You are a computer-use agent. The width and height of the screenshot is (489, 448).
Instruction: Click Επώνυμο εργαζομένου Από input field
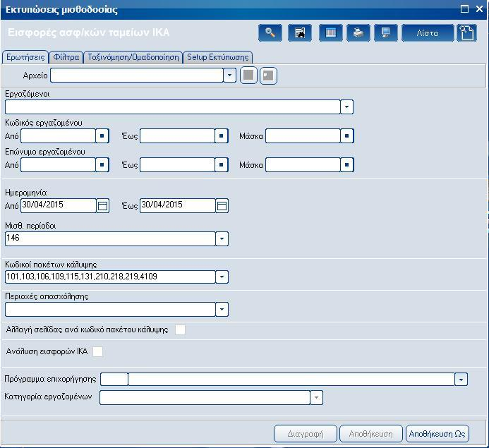(58, 164)
